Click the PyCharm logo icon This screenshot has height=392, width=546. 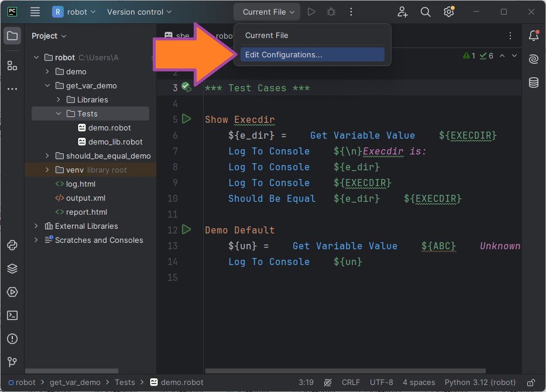[12, 12]
